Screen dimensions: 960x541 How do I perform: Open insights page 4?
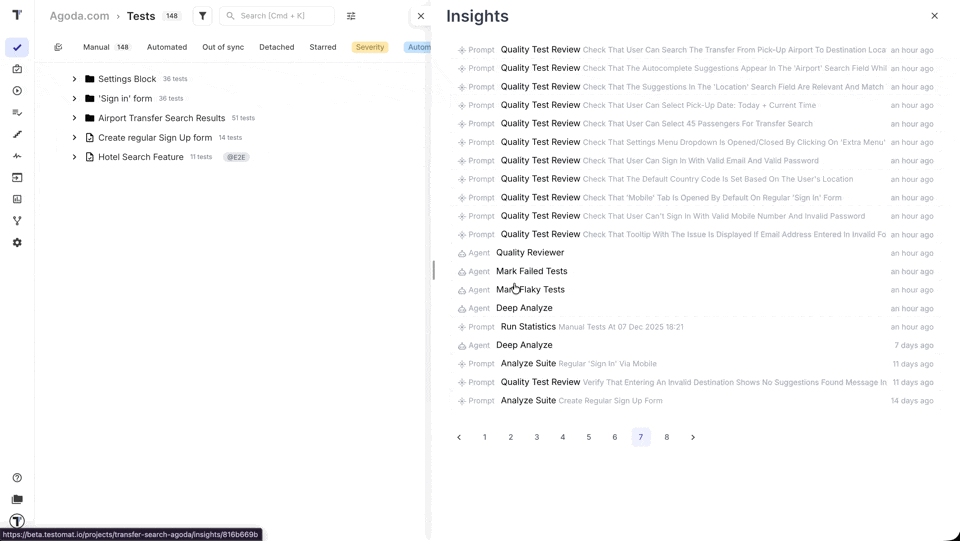click(563, 437)
